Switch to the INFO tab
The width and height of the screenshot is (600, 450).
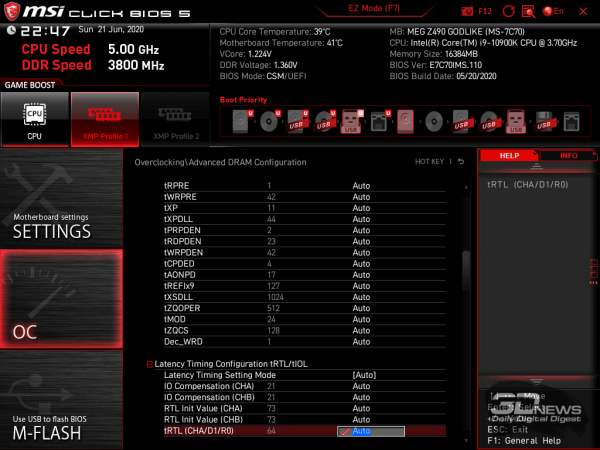click(x=567, y=156)
